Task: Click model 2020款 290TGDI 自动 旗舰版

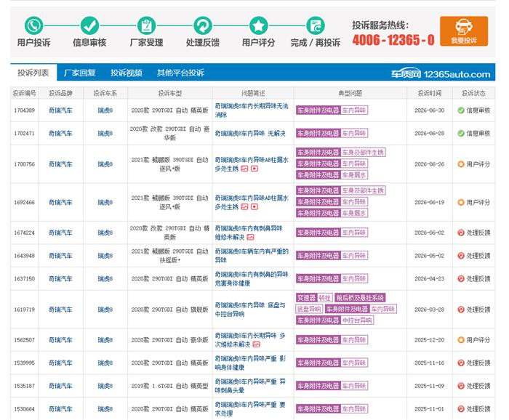Action: 169,310
